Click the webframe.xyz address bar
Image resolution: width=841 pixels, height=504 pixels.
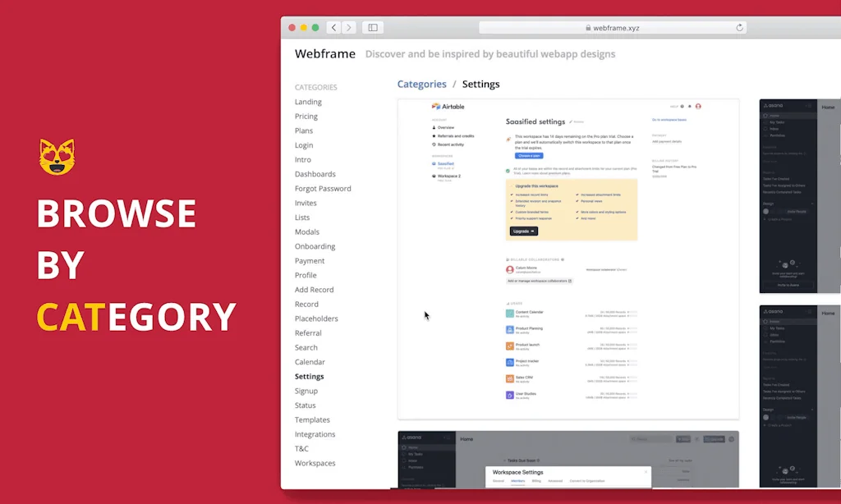click(613, 28)
